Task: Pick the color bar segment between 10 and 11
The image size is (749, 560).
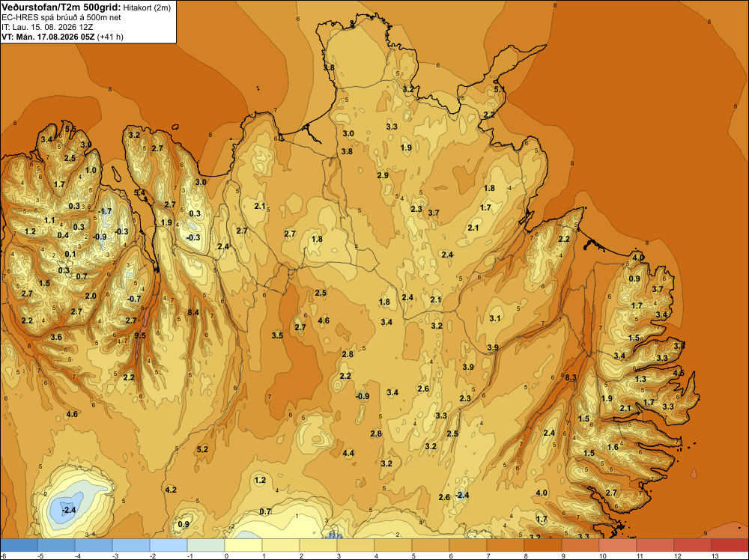Action: coord(618,545)
